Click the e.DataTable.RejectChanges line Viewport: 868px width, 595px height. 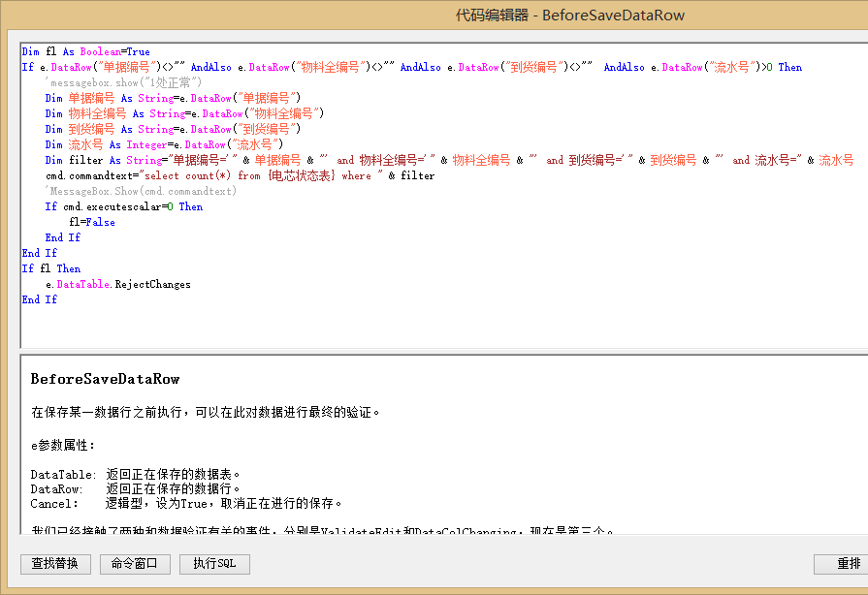coord(117,284)
